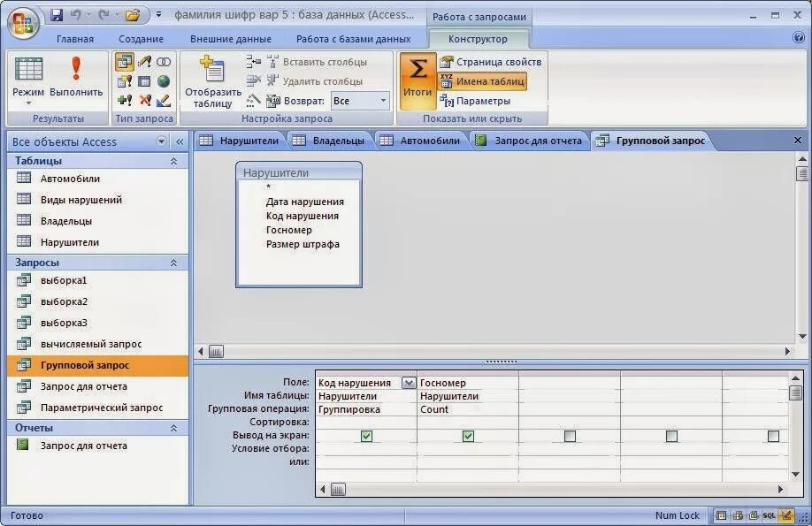Collapse the Таблицы group
Viewport: 812px width, 526px height.
click(174, 161)
